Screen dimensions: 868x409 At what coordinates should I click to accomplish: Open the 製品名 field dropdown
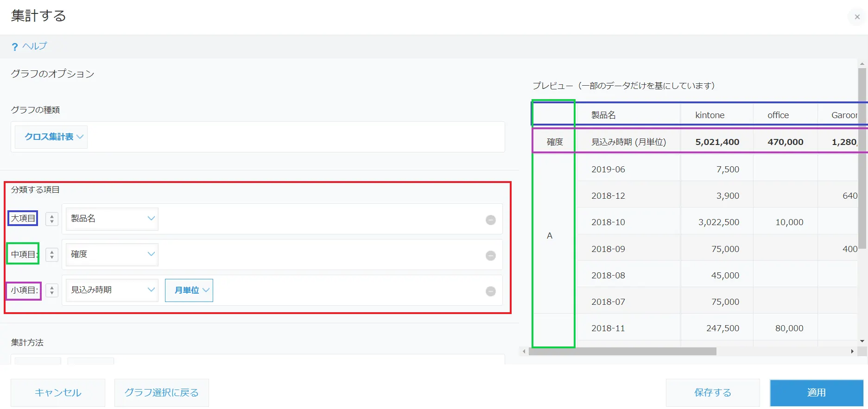(x=112, y=219)
